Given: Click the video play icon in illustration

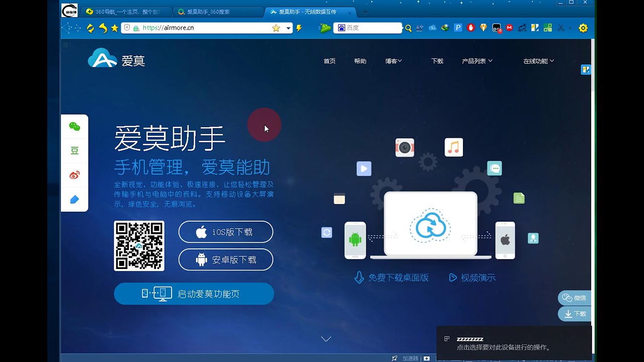Looking at the screenshot, I should tap(364, 168).
